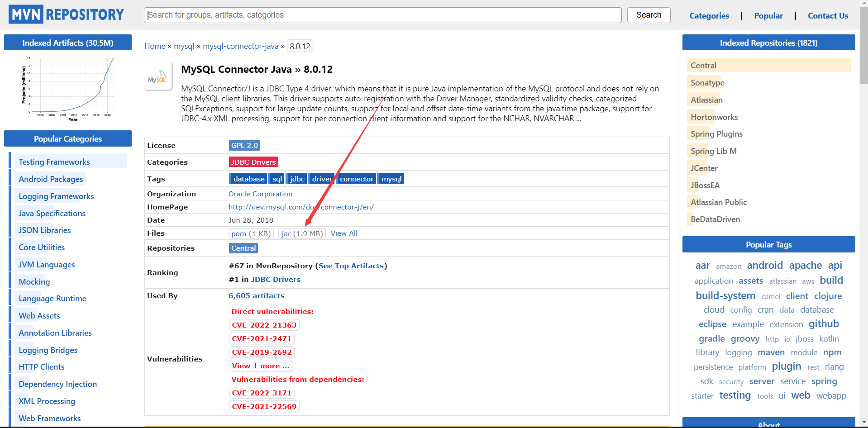Open CVE-2021-2471 vulnerability
868x428 pixels.
(262, 338)
